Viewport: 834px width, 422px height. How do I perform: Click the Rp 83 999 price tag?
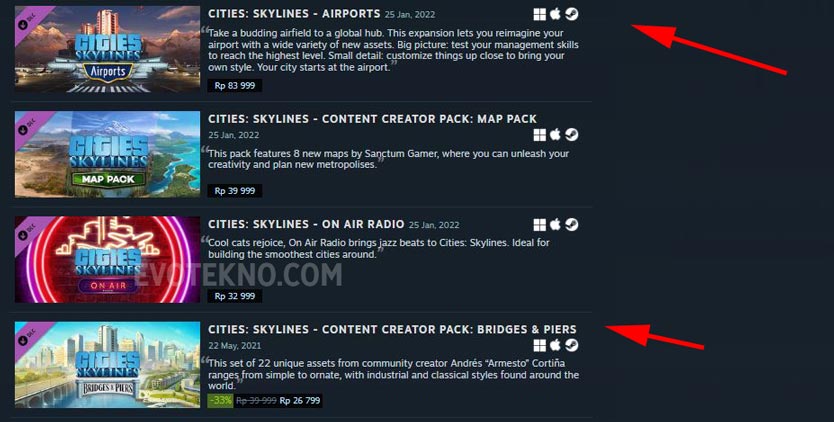coord(235,85)
